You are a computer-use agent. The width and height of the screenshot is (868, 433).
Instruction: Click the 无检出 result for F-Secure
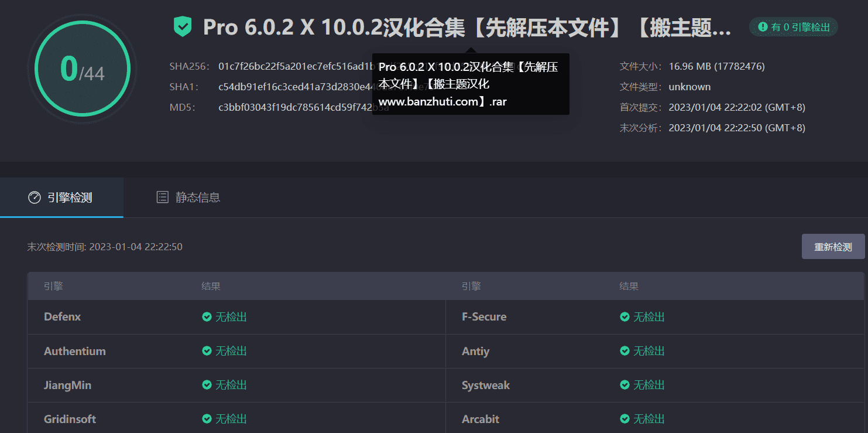[649, 317]
